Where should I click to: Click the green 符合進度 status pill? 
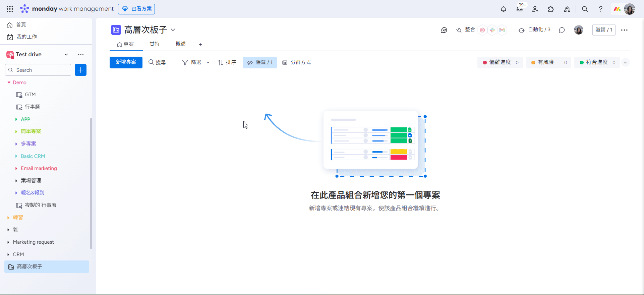(597, 62)
